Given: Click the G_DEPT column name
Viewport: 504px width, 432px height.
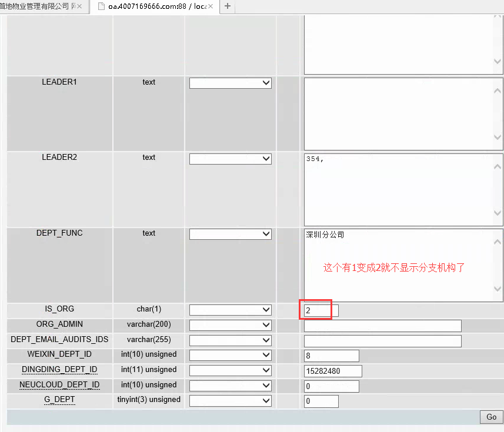Looking at the screenshot, I should pyautogui.click(x=59, y=399).
